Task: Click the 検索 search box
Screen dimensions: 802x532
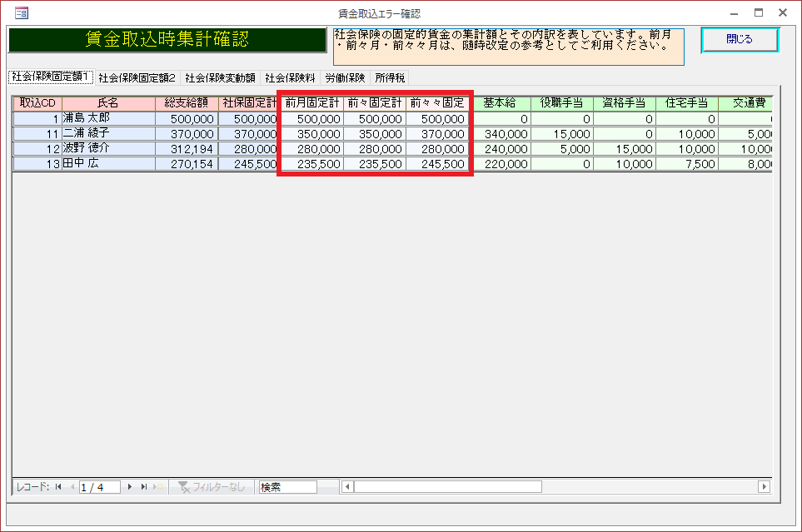Action: click(x=287, y=486)
